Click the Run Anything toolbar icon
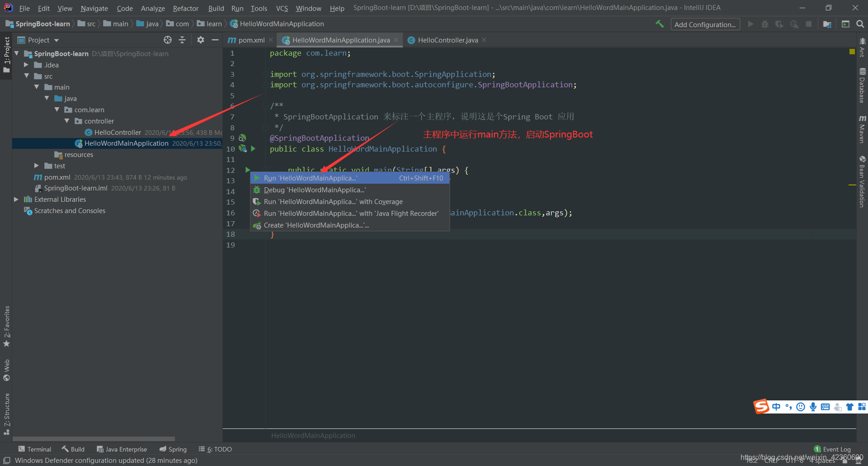 pos(845,24)
